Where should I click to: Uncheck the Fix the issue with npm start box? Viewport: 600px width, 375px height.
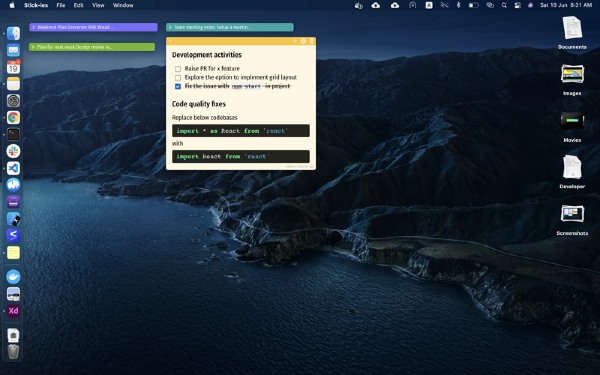point(178,86)
